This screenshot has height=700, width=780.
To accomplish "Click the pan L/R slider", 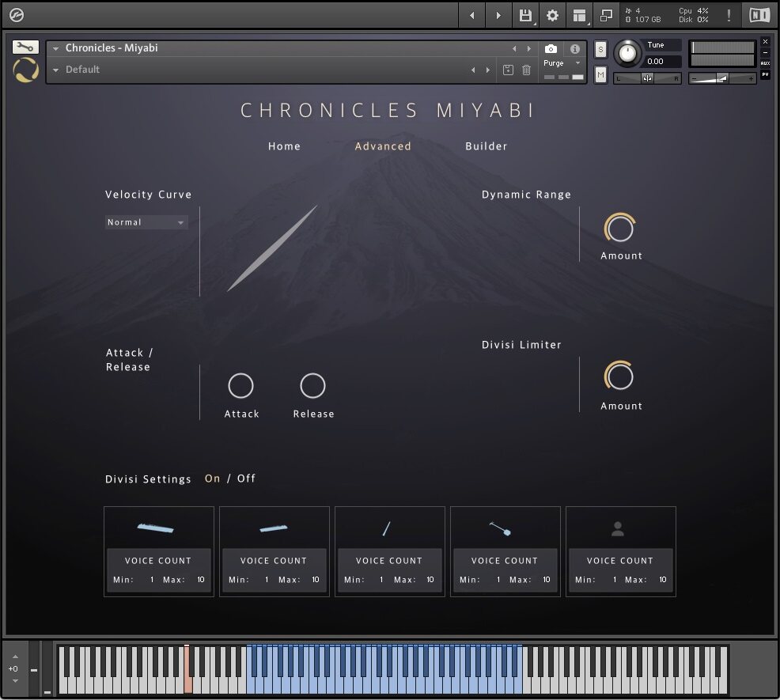I will click(x=647, y=78).
